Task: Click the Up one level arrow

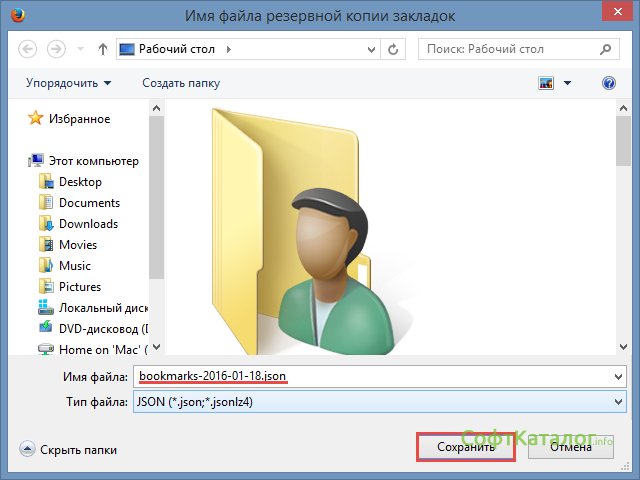Action: [x=103, y=48]
